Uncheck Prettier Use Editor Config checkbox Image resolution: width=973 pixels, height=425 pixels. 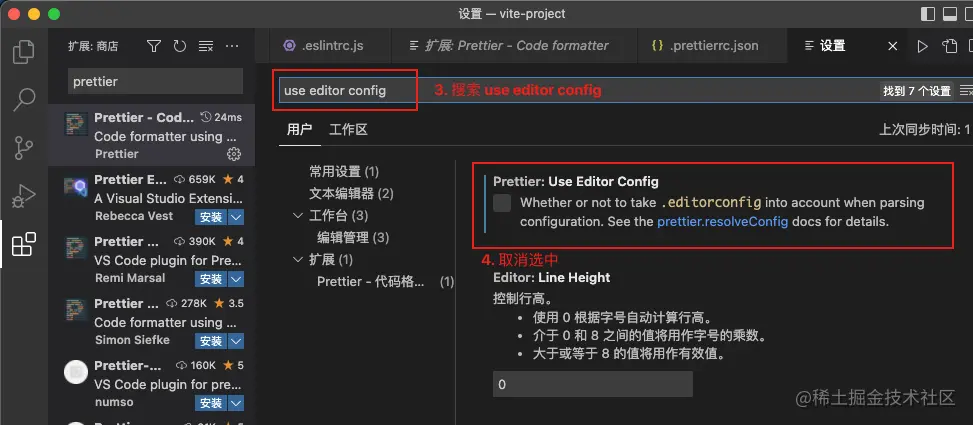click(x=502, y=203)
